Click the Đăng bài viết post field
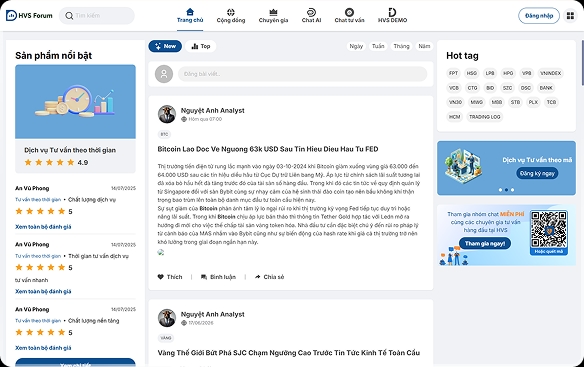The height and width of the screenshot is (367, 584). pos(302,74)
